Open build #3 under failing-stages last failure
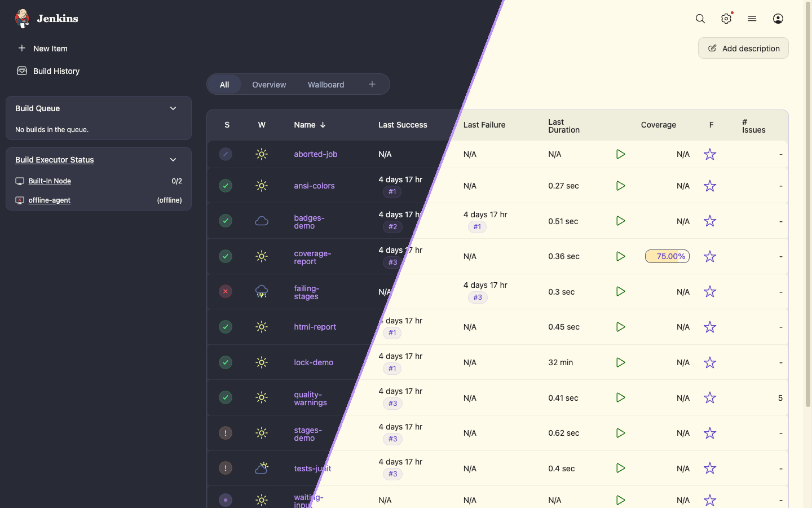Screen dimensions: 812x508 pos(478,297)
